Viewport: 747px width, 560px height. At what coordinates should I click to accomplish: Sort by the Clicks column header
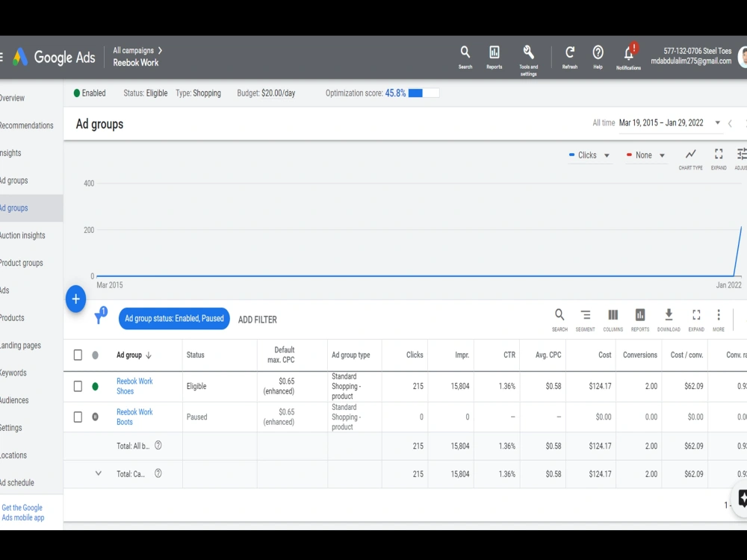click(x=415, y=355)
